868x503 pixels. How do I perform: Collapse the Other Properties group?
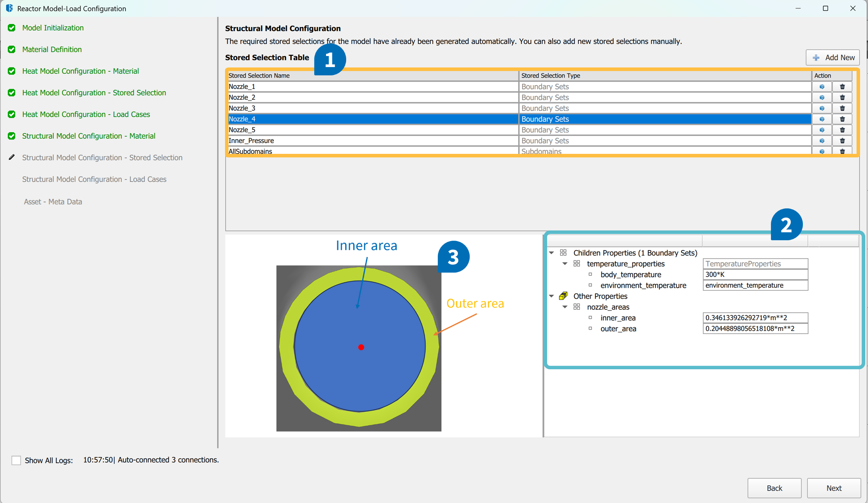coord(551,296)
